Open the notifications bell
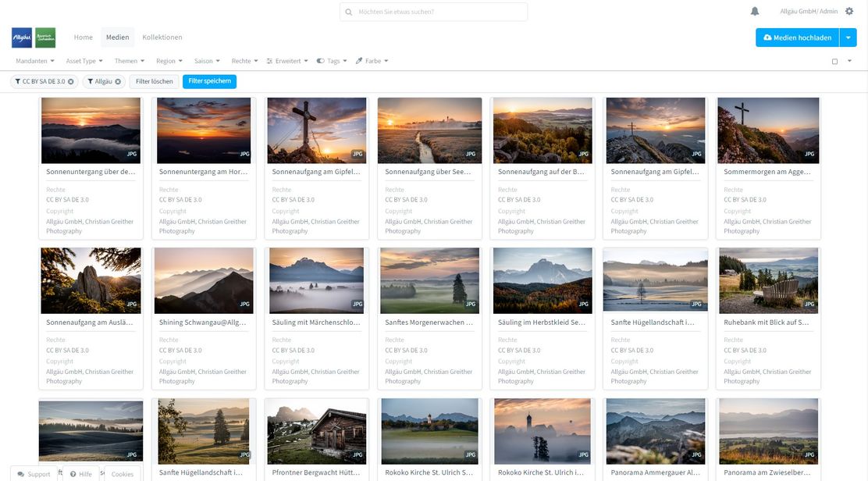Image resolution: width=868 pixels, height=481 pixels. coord(755,11)
